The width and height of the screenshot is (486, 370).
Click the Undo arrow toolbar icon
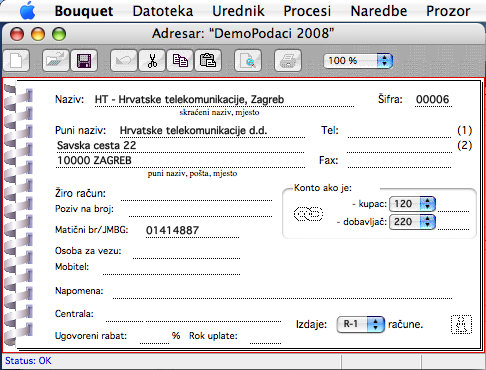123,61
